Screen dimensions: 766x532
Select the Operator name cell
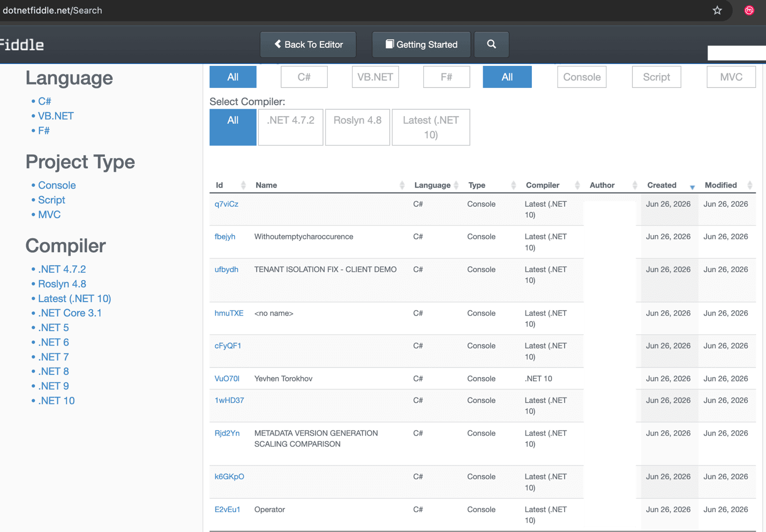point(269,510)
